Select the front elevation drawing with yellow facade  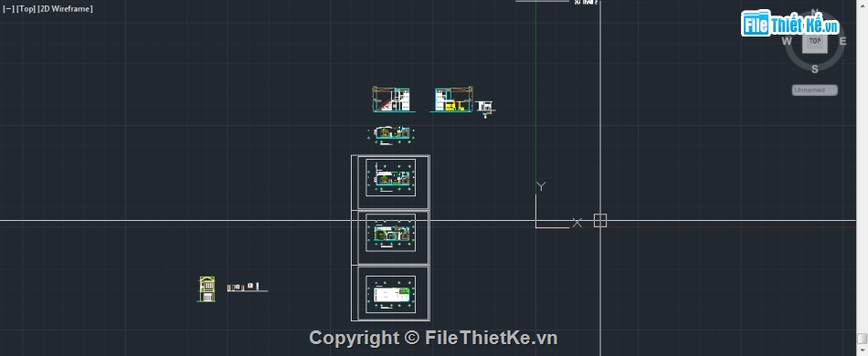point(207,289)
